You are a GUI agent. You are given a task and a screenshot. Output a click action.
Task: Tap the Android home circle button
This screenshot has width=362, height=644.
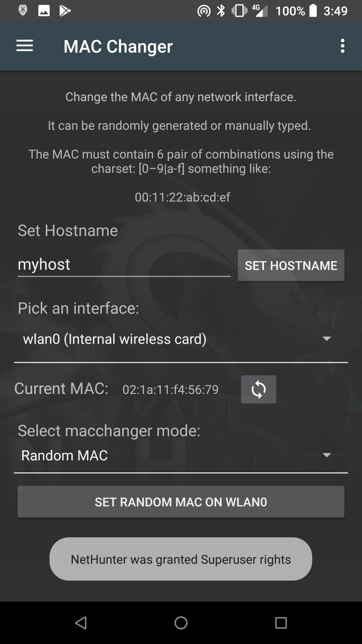pos(181,623)
